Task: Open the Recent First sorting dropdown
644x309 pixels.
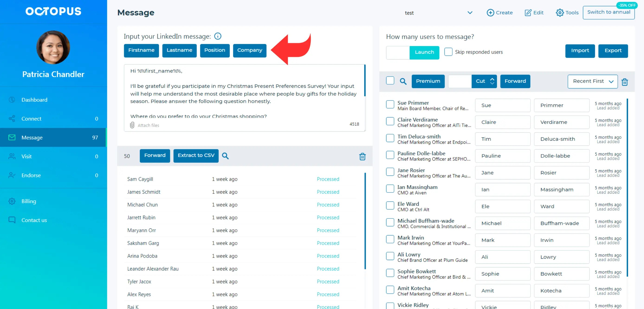Action: (592, 81)
